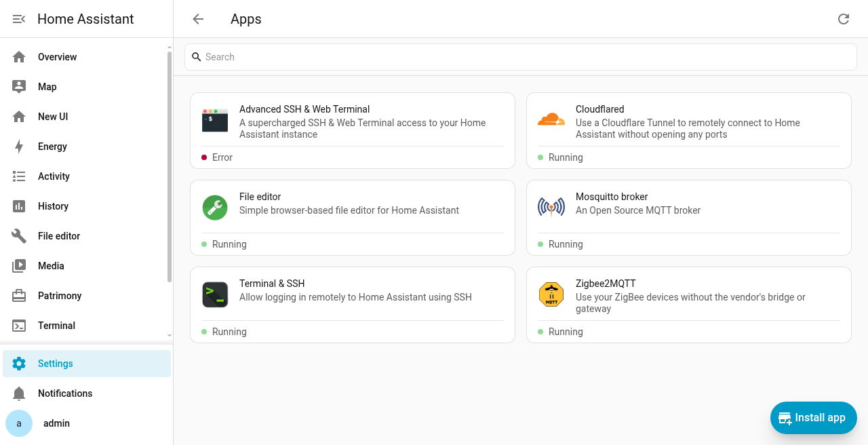Click the Map sidebar icon
The height and width of the screenshot is (445, 868).
pos(19,87)
